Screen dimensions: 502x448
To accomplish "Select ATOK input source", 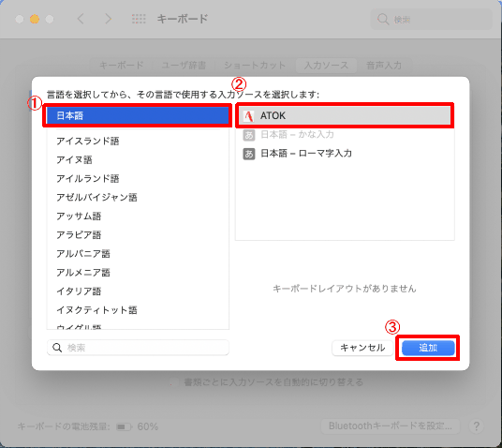I will 345,115.
